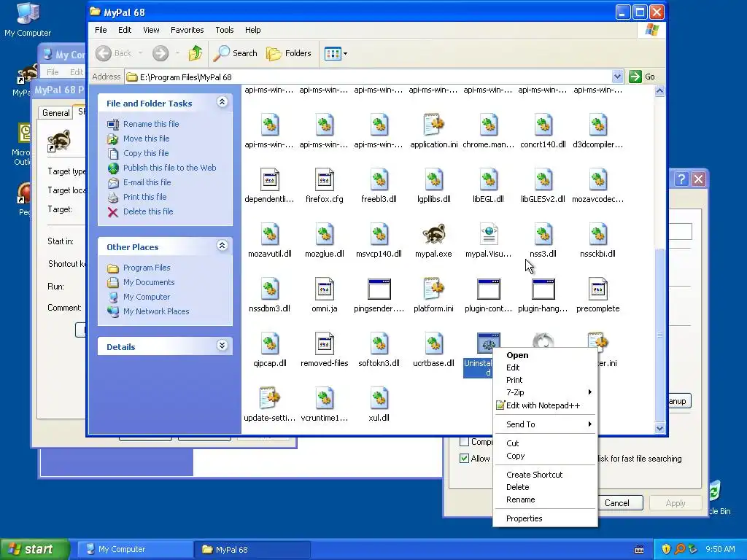Expand the Send To submenu
This screenshot has height=560, width=747.
(545, 424)
